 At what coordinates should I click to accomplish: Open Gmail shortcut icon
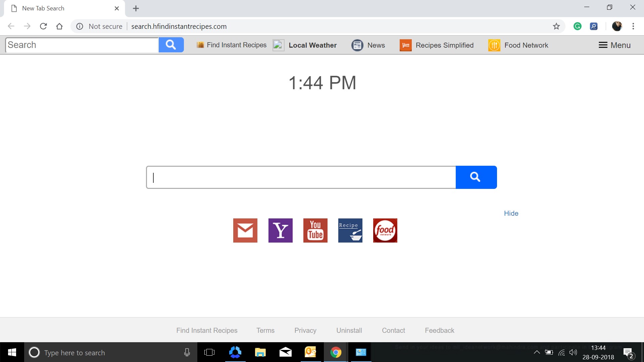245,230
